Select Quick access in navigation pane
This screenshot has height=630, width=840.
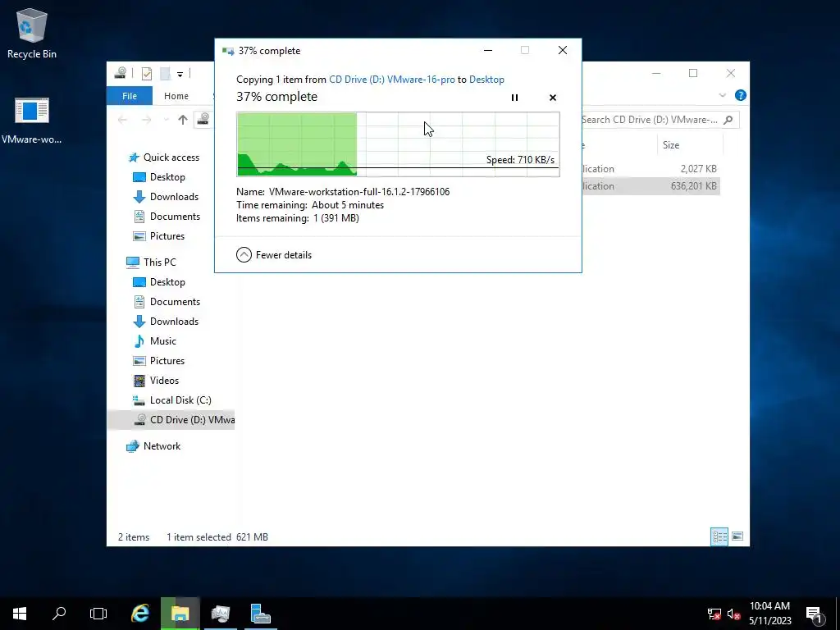pyautogui.click(x=164, y=157)
